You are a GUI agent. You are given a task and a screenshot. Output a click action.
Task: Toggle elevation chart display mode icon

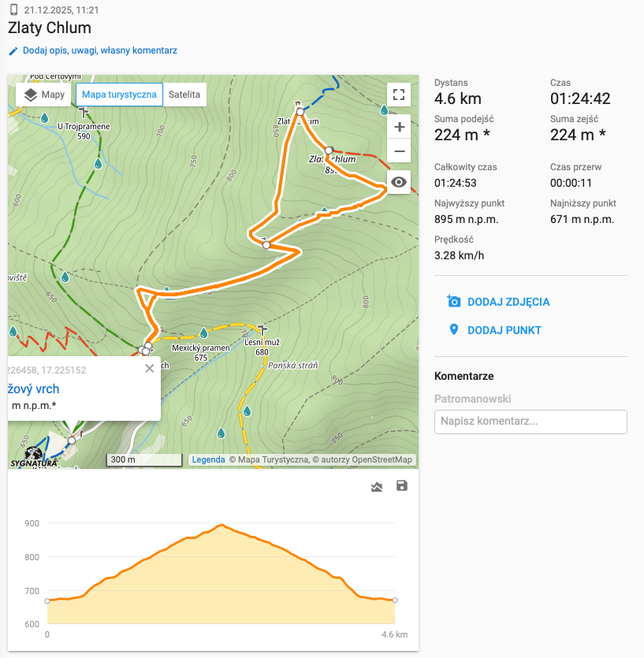[377, 487]
